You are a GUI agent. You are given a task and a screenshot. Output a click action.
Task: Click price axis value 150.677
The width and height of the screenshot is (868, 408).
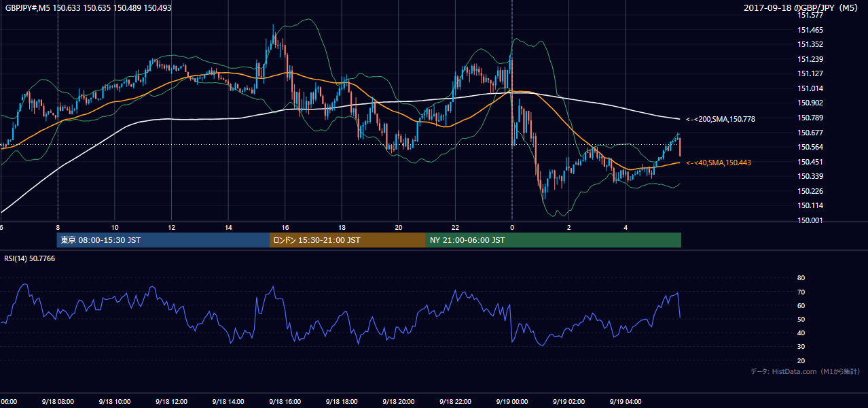[810, 133]
